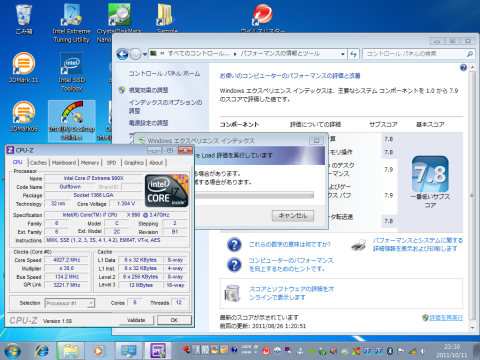Open the これらの数字の意味は何ですか link
Image resolution: width=480 pixels, height=360 pixels.
click(290, 245)
